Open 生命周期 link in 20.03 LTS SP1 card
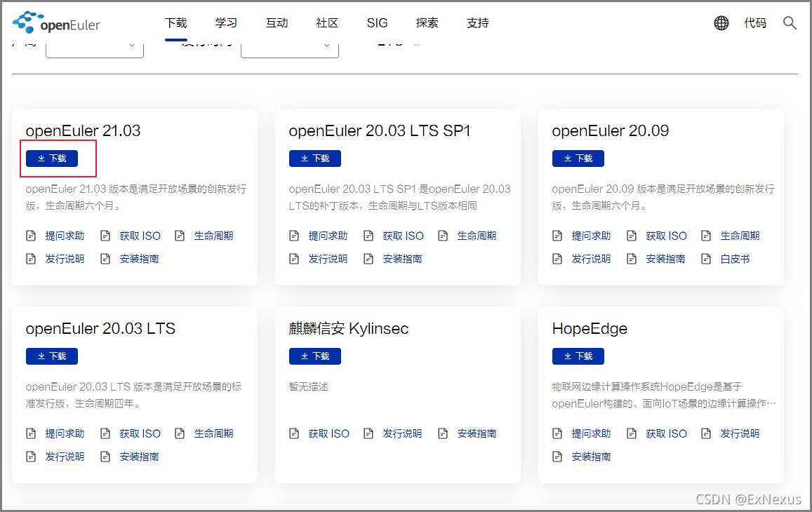812x512 pixels. pos(477,236)
